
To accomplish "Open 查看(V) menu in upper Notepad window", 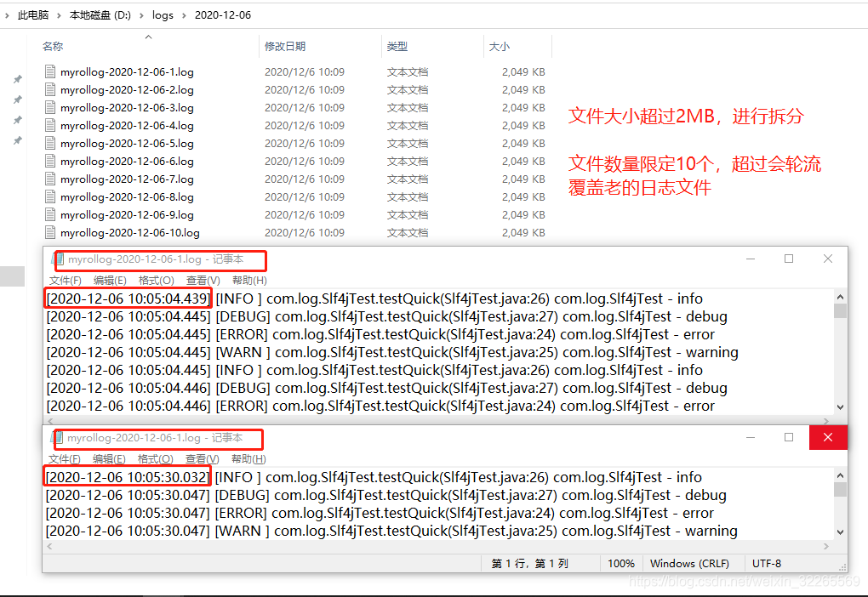I will [203, 281].
